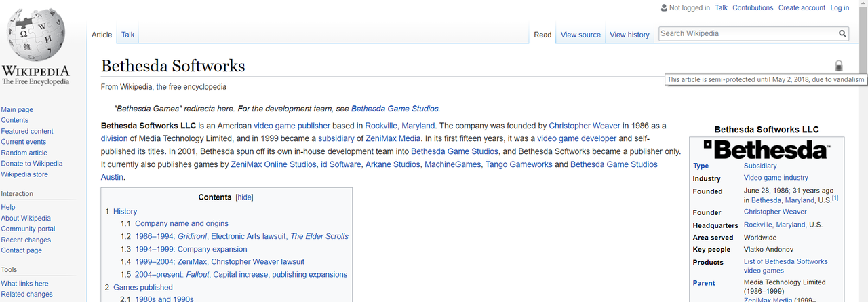868x302 pixels.
Task: Open the Create account link
Action: click(802, 8)
